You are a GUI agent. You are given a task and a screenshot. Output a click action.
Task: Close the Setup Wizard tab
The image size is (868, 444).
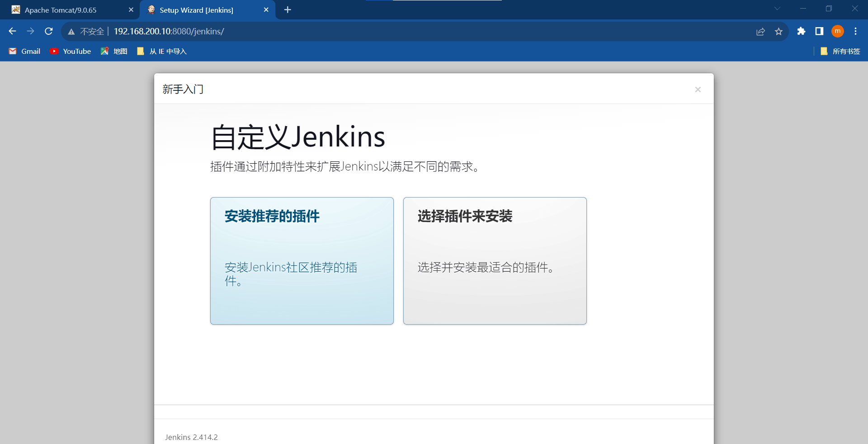click(x=266, y=10)
